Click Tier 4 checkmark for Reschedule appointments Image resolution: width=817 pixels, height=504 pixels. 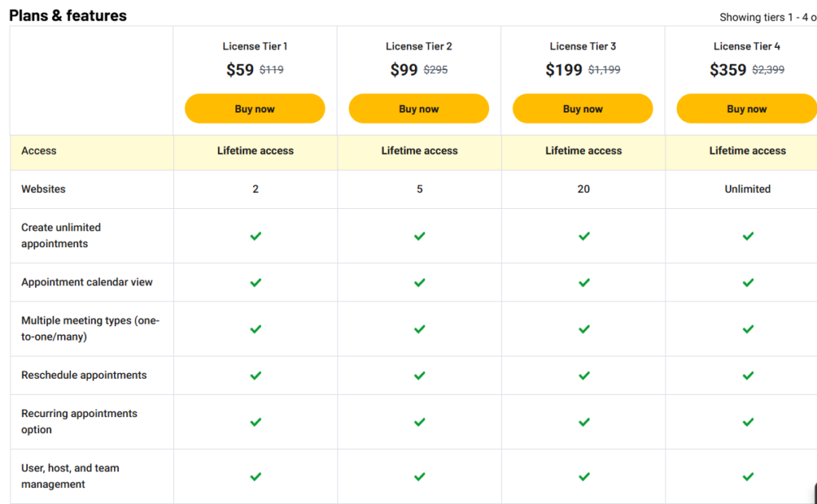pyautogui.click(x=748, y=376)
